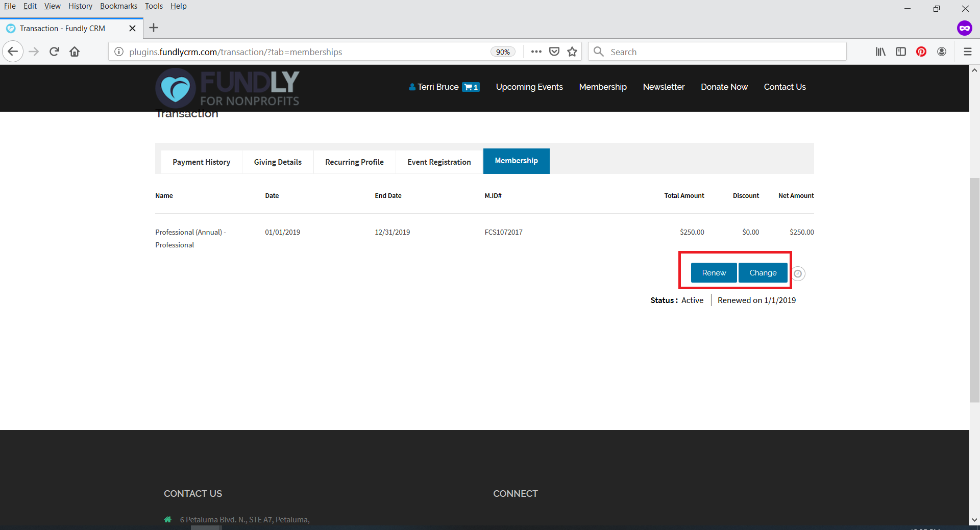This screenshot has height=530, width=980.
Task: Open the shopping cart with 1 item
Action: tap(471, 87)
